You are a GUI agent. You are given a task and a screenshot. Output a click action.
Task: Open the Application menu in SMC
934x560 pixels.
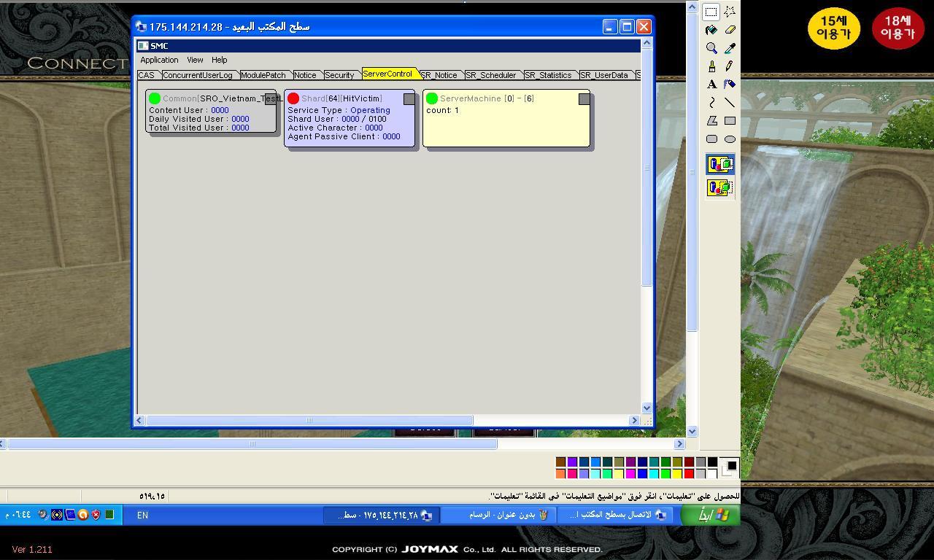[x=159, y=60]
